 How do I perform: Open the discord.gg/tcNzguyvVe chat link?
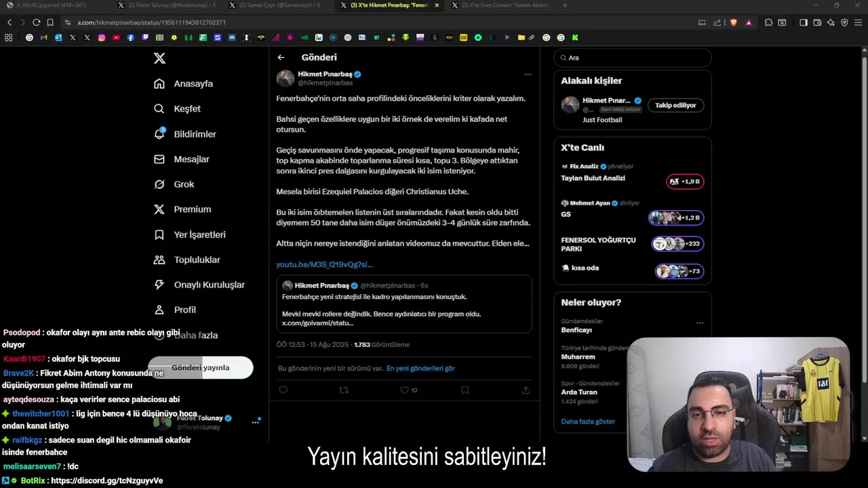[107, 481]
